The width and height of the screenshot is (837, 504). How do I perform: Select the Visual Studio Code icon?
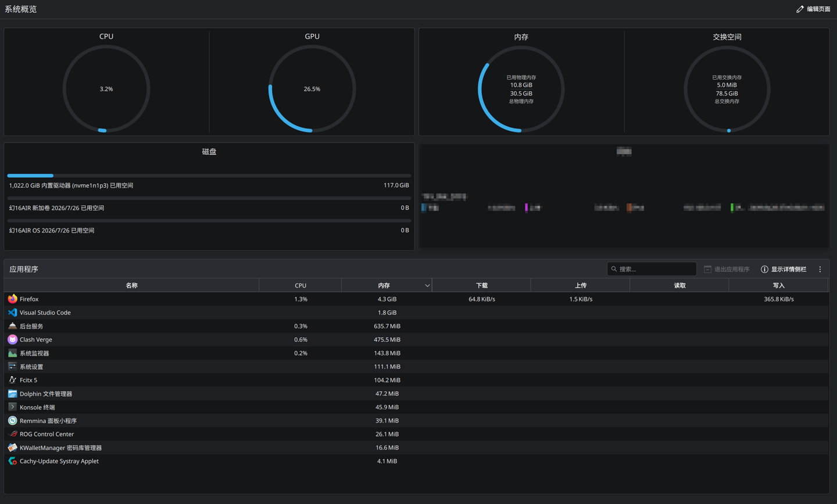pos(12,312)
